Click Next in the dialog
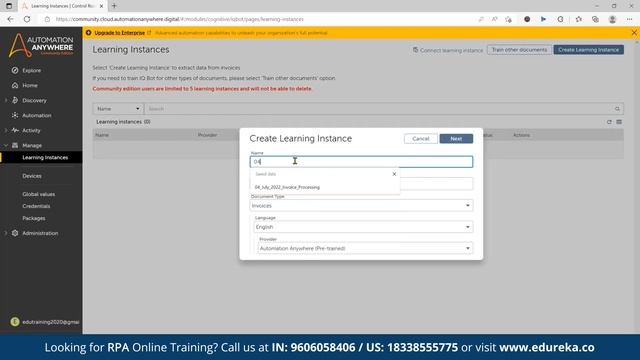Screen dimensions: 640x360 click(x=456, y=139)
